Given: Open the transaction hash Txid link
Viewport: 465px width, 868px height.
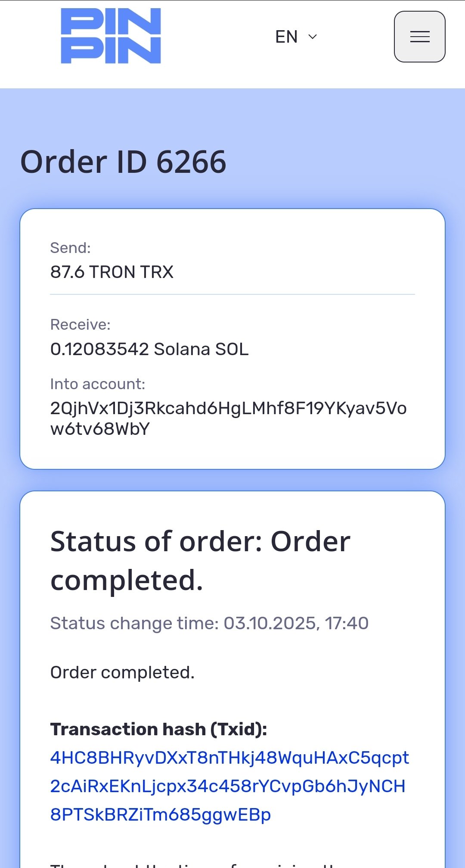Looking at the screenshot, I should point(228,786).
